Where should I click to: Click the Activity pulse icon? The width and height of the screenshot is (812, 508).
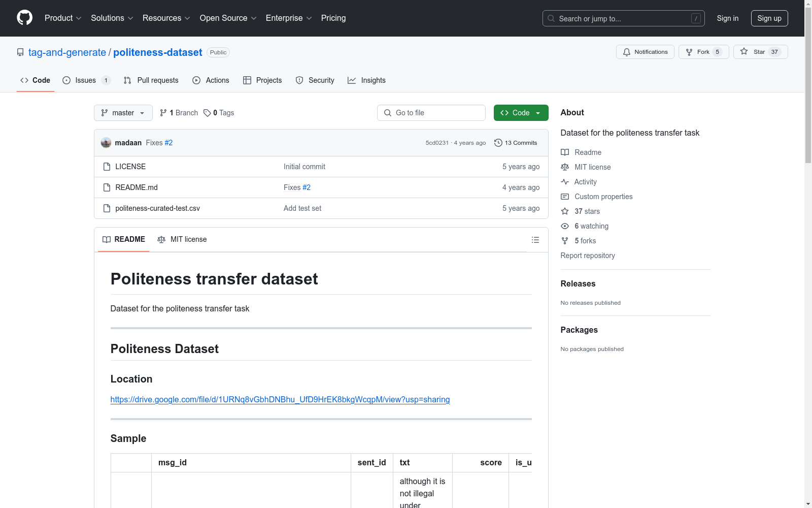click(565, 182)
